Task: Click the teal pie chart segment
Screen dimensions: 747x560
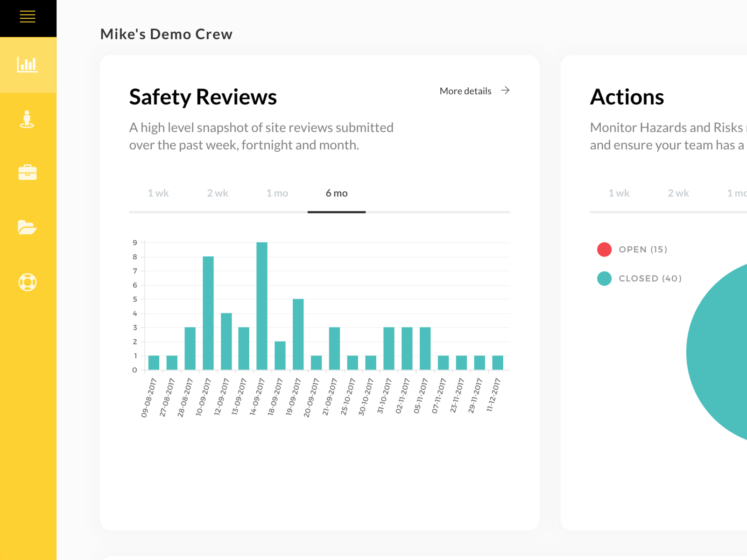Action: [x=721, y=355]
